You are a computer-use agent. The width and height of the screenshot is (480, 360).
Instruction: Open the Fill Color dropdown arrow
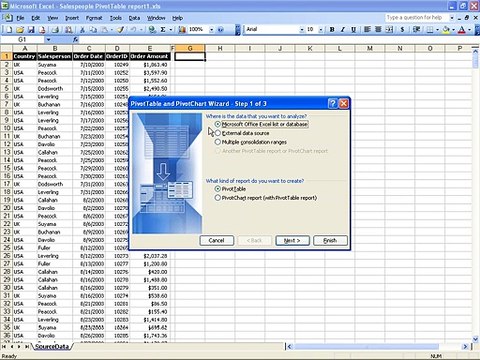pos(453,30)
